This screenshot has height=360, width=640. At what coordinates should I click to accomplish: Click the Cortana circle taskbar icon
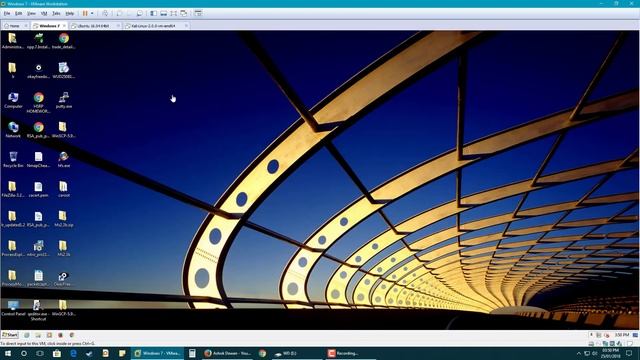(24, 353)
